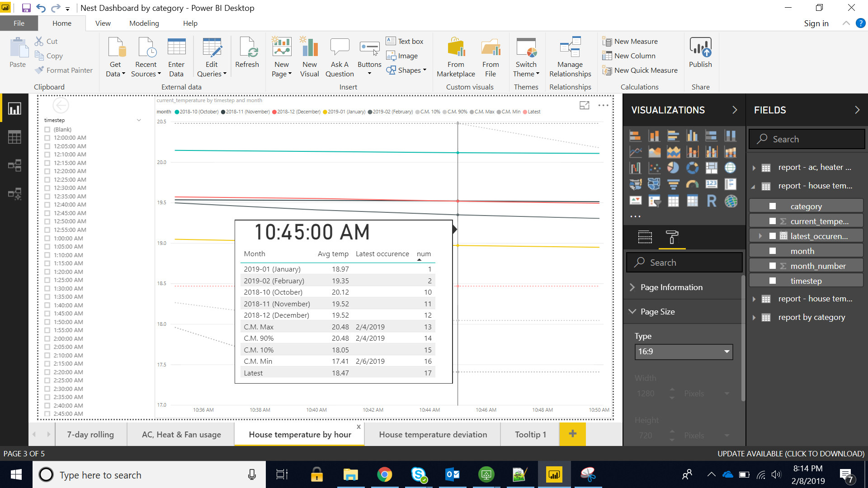Select the gauge visualization icon

pos(692,184)
